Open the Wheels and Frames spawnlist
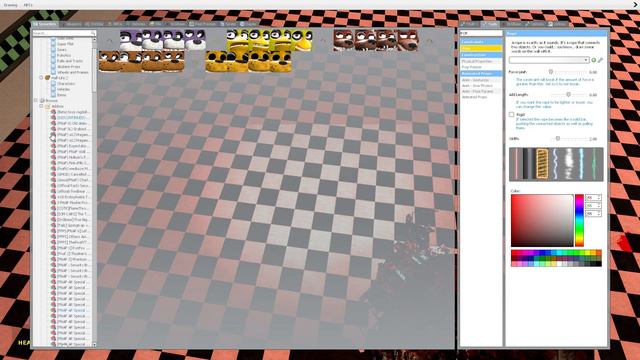 [x=72, y=72]
